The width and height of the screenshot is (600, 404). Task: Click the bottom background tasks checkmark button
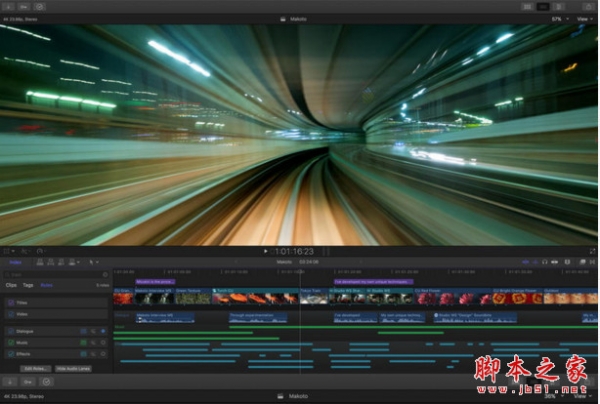tap(46, 382)
